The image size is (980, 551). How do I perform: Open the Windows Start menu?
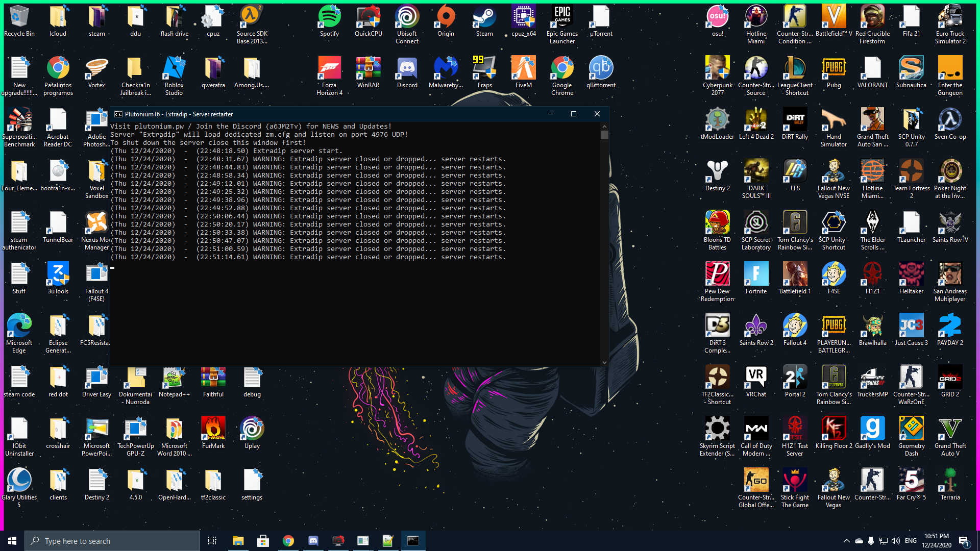[x=12, y=541]
